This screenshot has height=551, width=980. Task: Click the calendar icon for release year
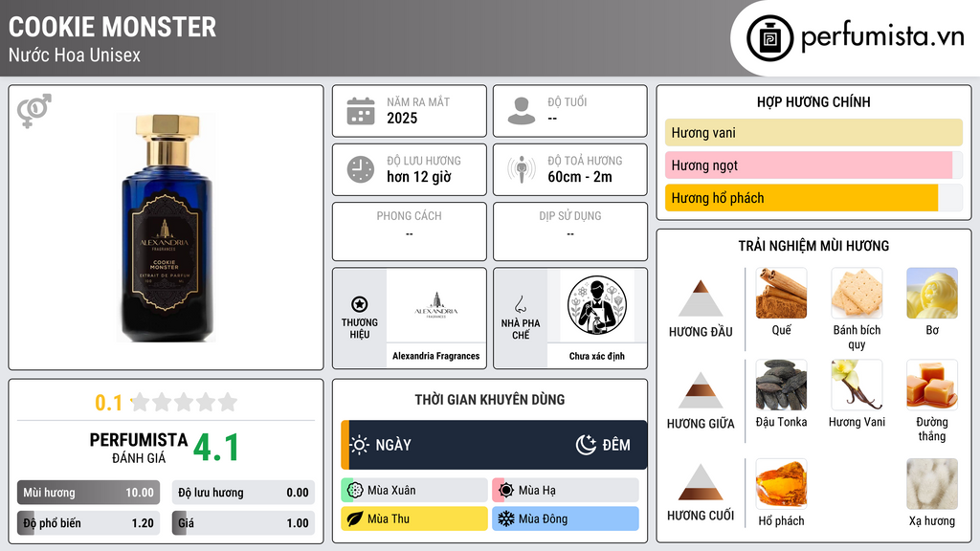point(361,111)
